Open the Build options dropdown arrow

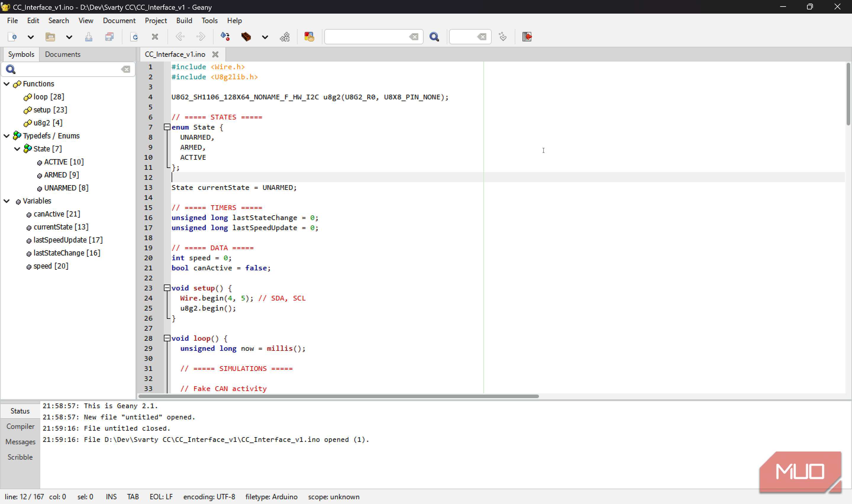(x=265, y=37)
